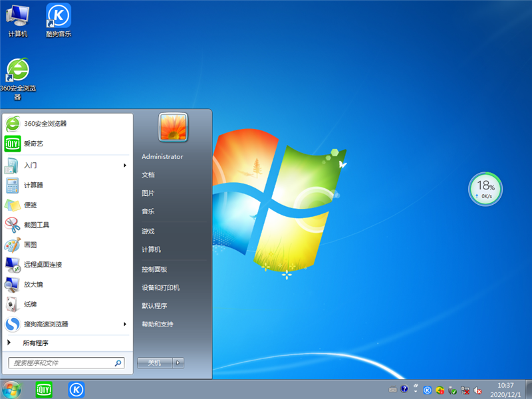Click the network status icon in system tray

[x=465, y=391]
